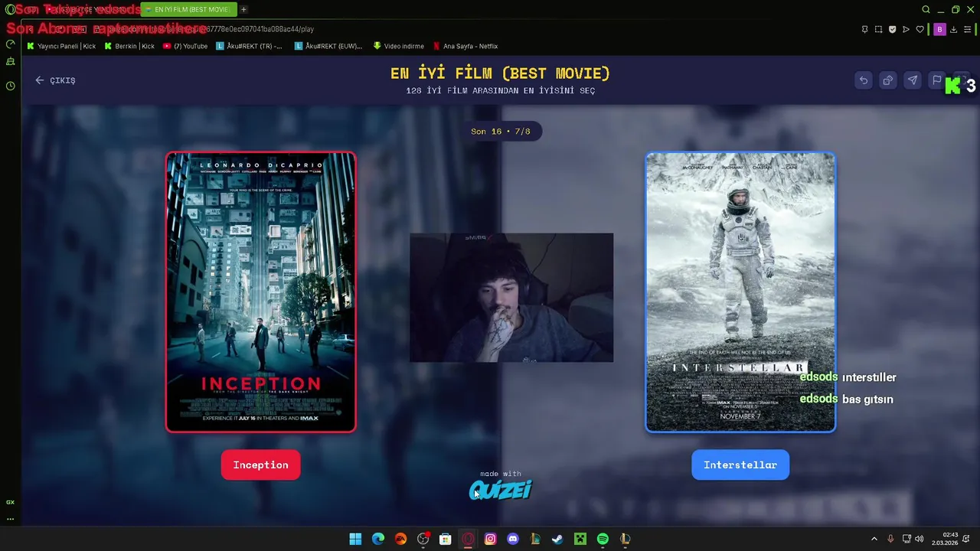Click the flag report icon
This screenshot has height=551, width=980.
click(936, 80)
